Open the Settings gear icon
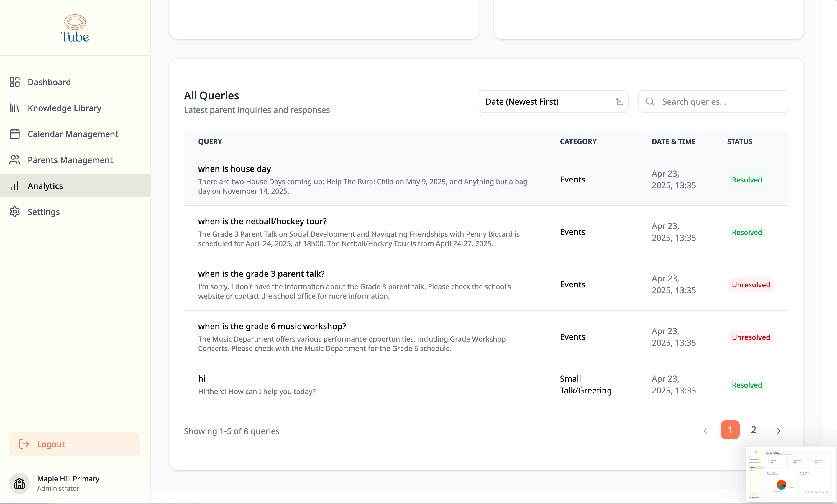The height and width of the screenshot is (504, 837). pos(15,211)
